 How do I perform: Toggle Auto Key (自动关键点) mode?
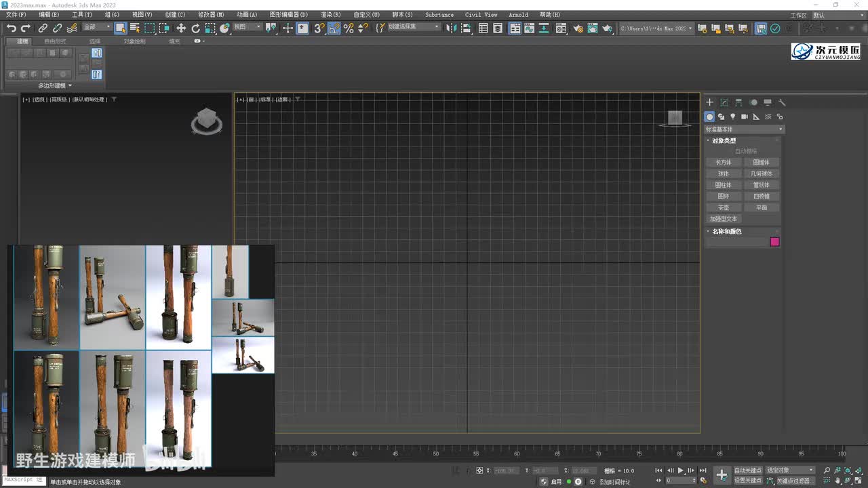pyautogui.click(x=747, y=470)
